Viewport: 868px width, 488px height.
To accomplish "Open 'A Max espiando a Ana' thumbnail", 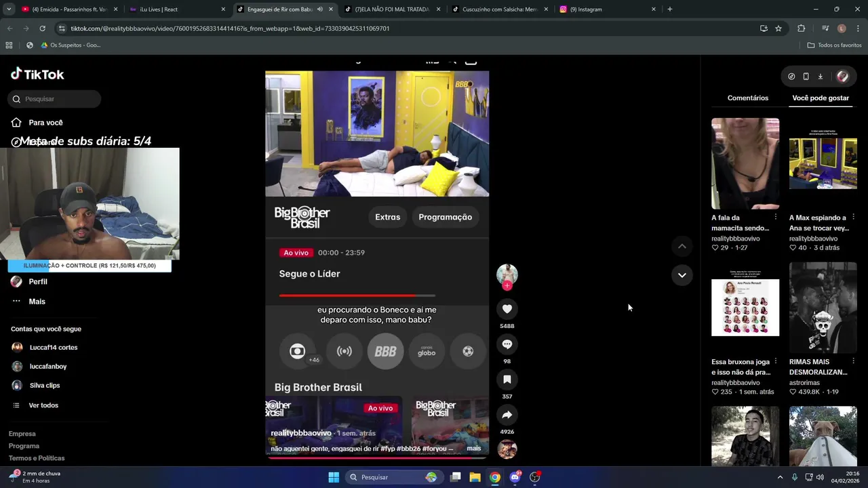I will 823,163.
